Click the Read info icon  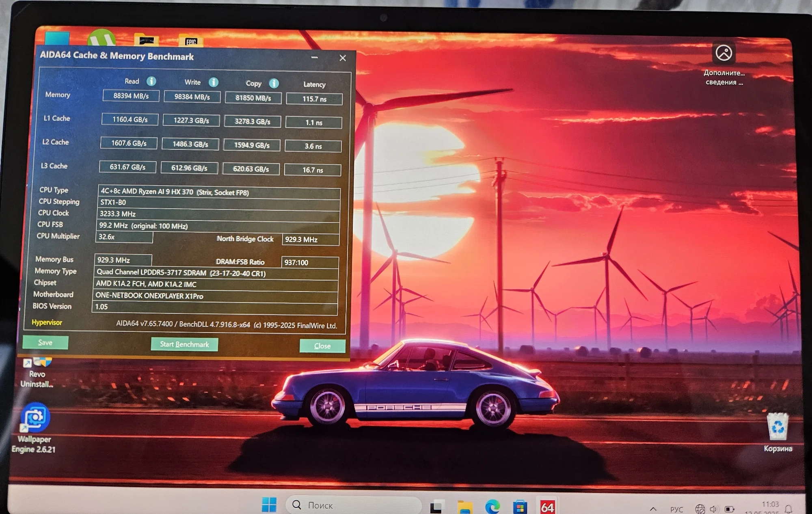click(x=151, y=81)
